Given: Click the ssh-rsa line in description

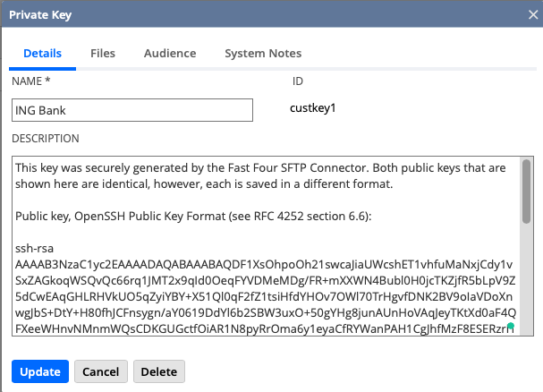Looking at the screenshot, I should click(34, 249).
